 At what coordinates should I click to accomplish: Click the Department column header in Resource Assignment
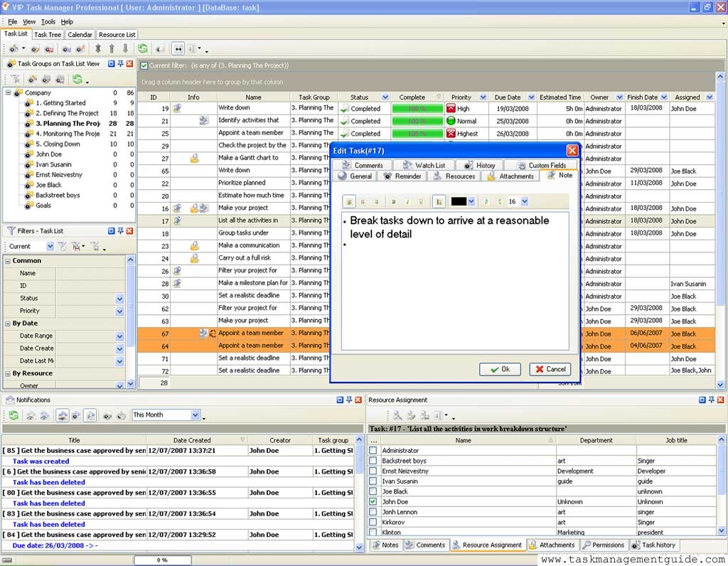596,440
